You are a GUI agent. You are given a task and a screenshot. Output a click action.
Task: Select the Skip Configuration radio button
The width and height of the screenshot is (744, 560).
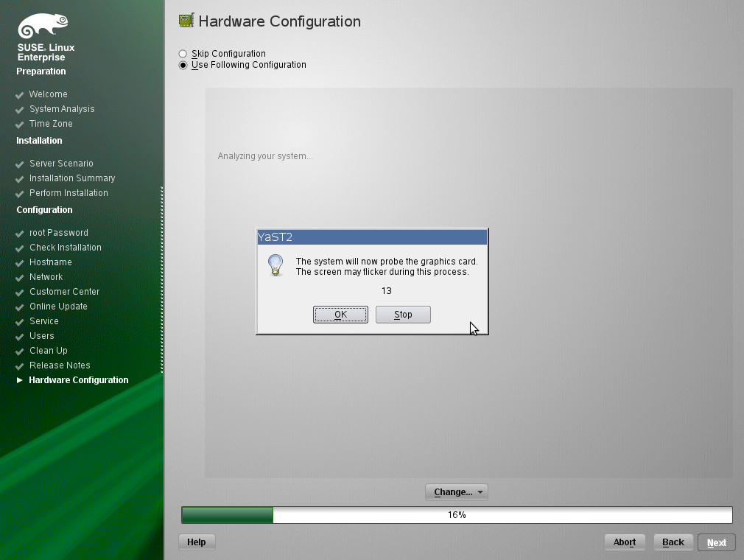click(x=183, y=54)
